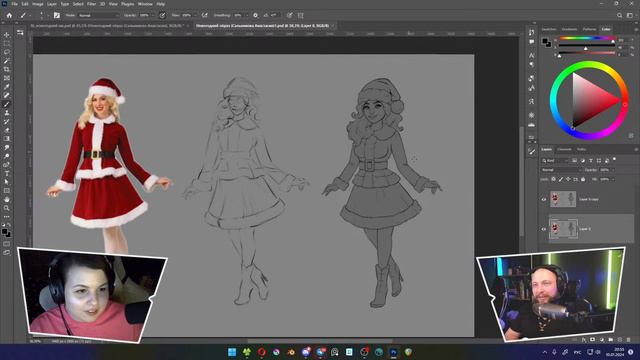
Task: Click the Windows Start button
Action: click(x=232, y=352)
